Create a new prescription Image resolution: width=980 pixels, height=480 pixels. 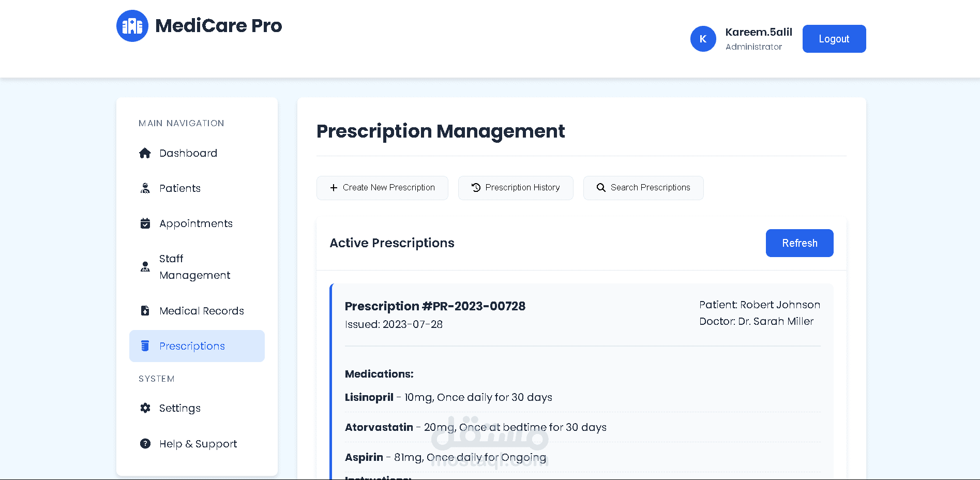pyautogui.click(x=382, y=188)
